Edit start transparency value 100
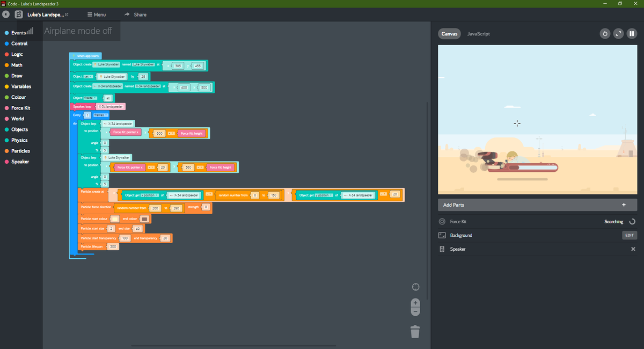Viewport: 644px width, 349px height. click(125, 238)
